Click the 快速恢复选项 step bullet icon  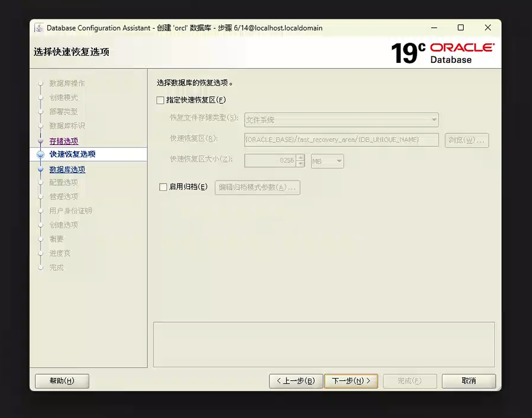[40, 155]
